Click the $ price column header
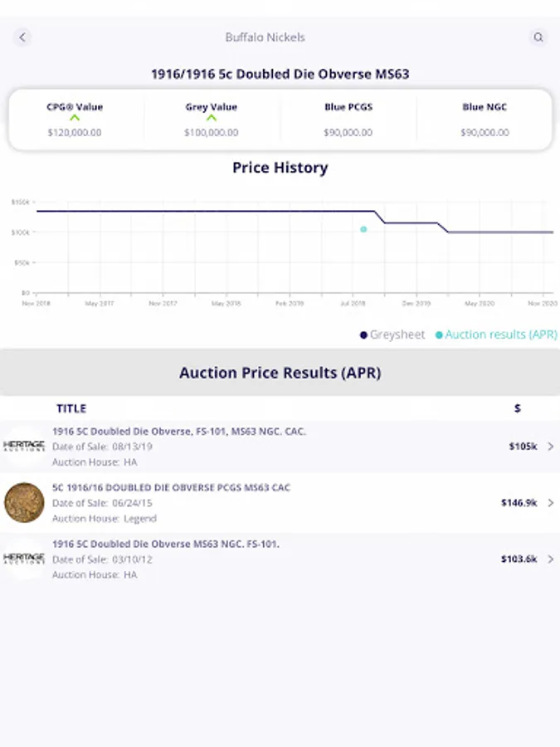The width and height of the screenshot is (560, 747). pos(518,408)
